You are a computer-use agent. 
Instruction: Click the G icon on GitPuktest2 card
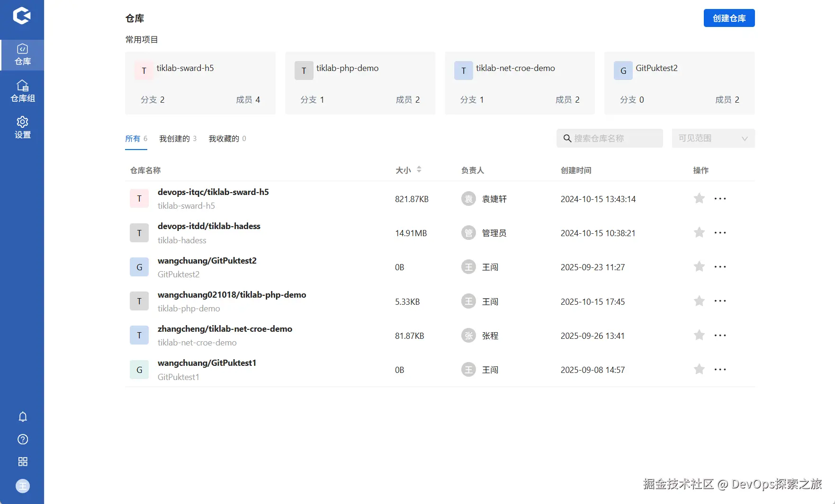(x=623, y=71)
